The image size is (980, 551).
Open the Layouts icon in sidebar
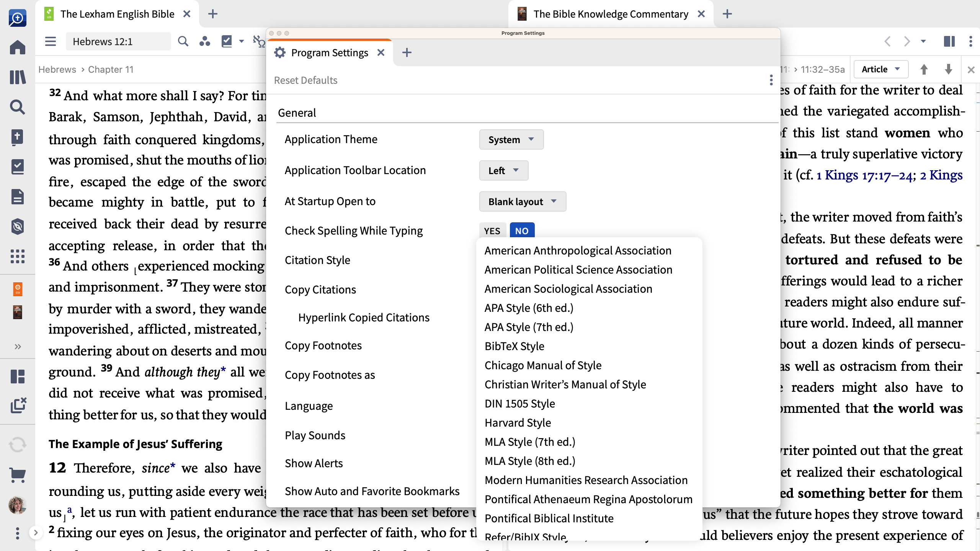pyautogui.click(x=18, y=376)
